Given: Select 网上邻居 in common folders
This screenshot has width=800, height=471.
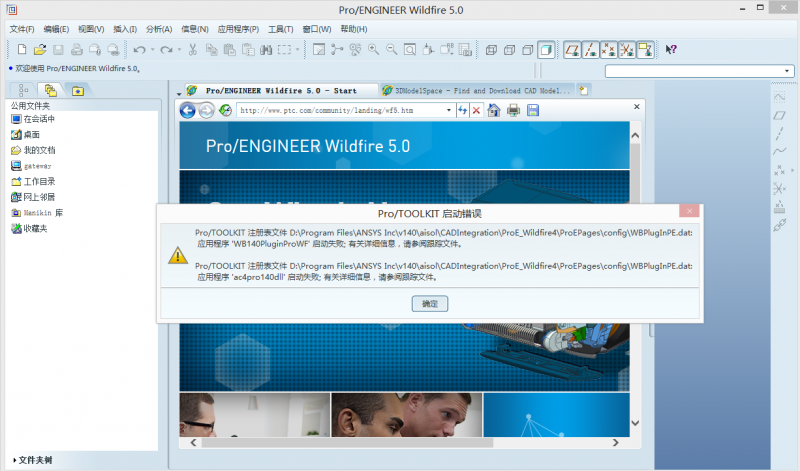Looking at the screenshot, I should [33, 197].
